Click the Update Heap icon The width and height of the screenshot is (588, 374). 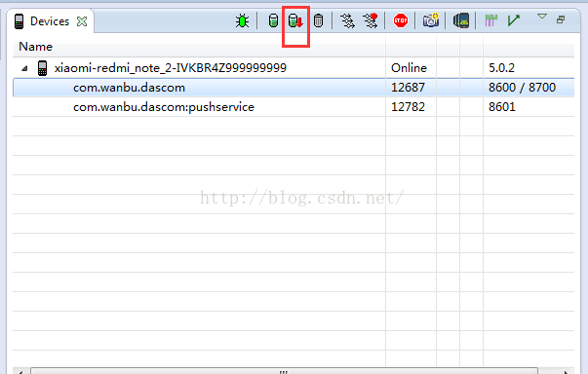coord(273,20)
